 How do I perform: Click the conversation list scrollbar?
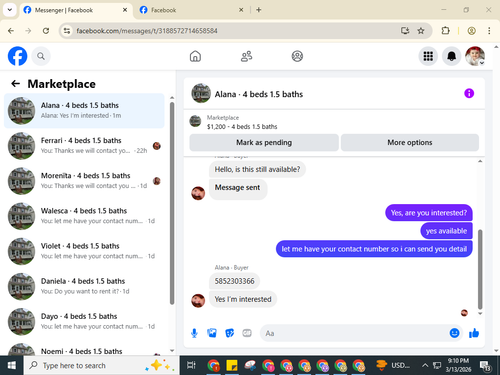[172, 203]
